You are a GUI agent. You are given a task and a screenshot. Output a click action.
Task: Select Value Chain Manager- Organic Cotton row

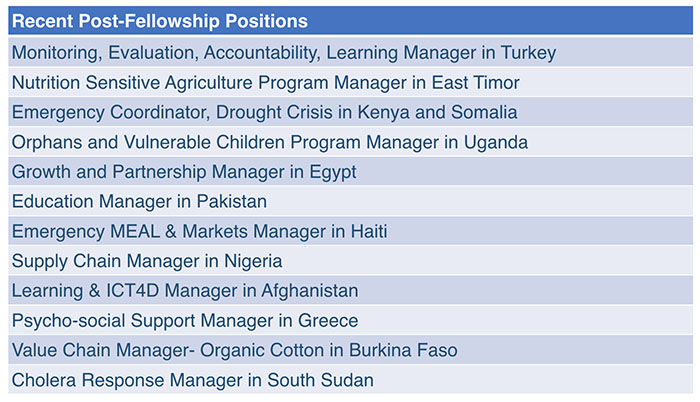point(350,350)
